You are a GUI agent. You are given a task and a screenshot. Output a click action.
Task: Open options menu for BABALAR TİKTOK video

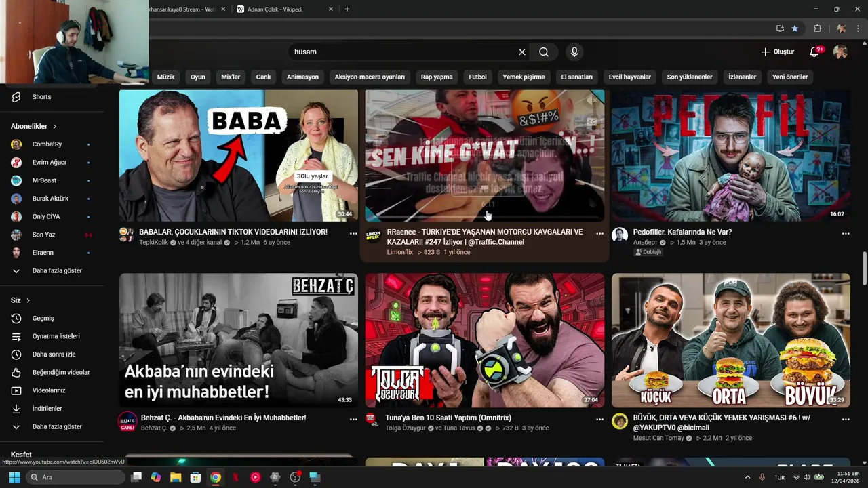(x=353, y=233)
